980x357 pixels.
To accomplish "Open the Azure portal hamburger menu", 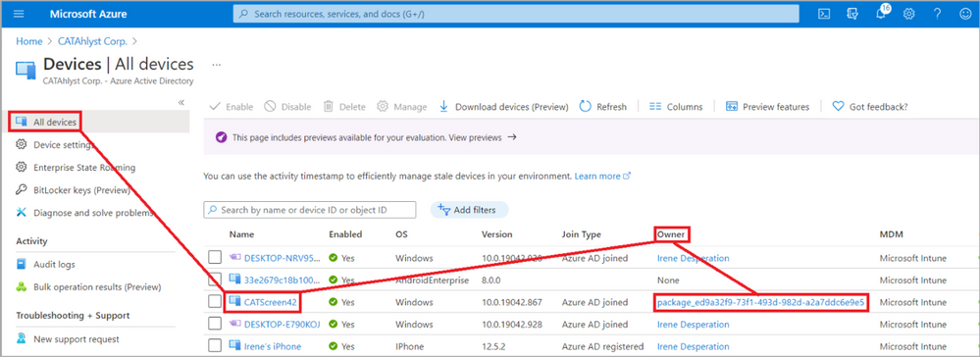I will pos(20,14).
